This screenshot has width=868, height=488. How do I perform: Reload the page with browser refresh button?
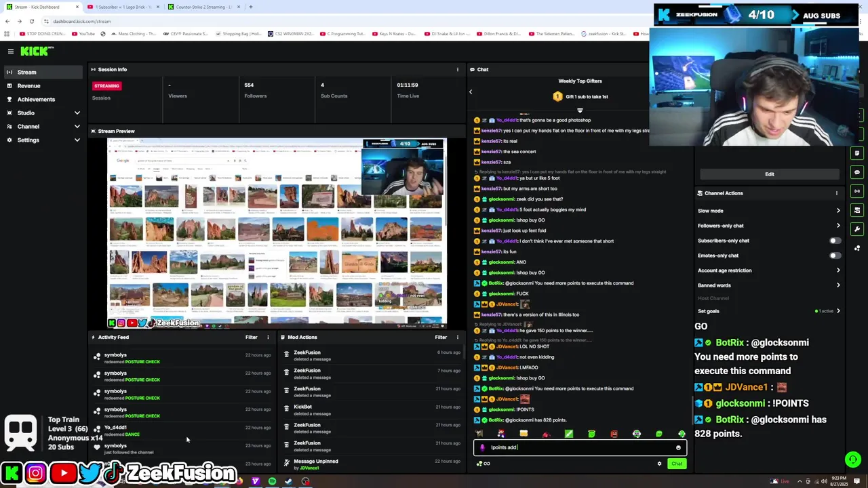33,21
